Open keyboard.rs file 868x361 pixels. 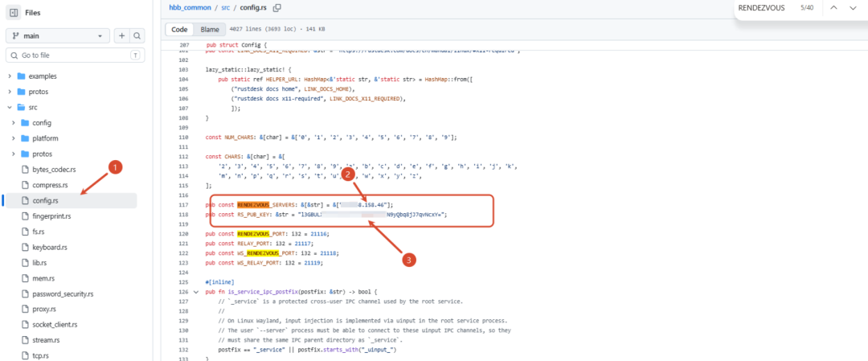click(x=50, y=247)
